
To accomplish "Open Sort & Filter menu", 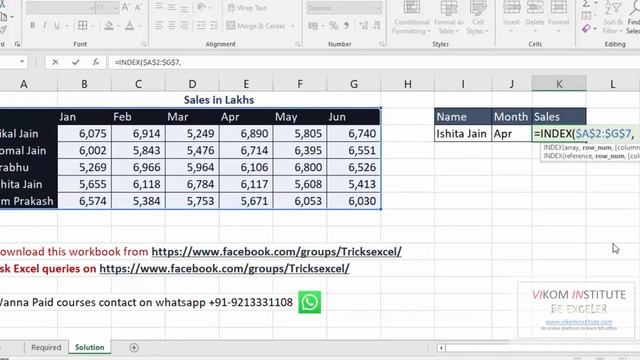I will tap(612, 18).
